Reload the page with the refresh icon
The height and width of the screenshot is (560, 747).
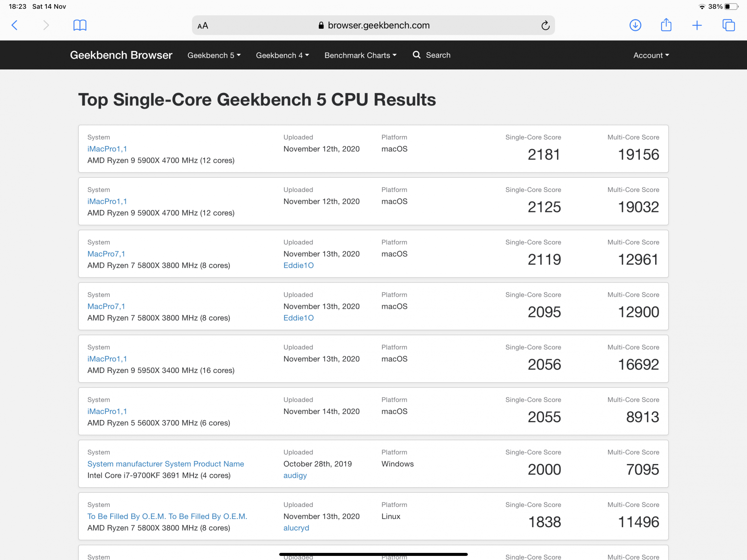[x=545, y=25]
